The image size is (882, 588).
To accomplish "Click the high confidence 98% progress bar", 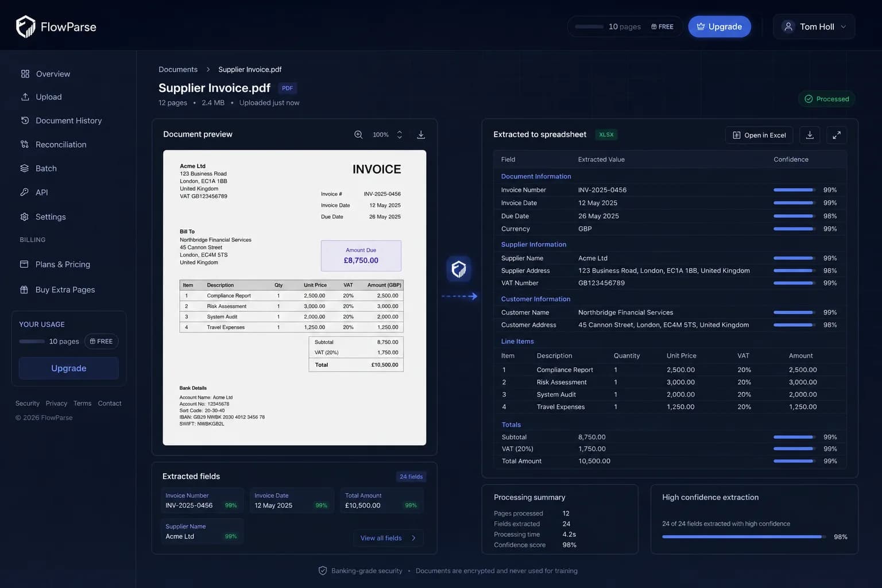I will tap(744, 537).
